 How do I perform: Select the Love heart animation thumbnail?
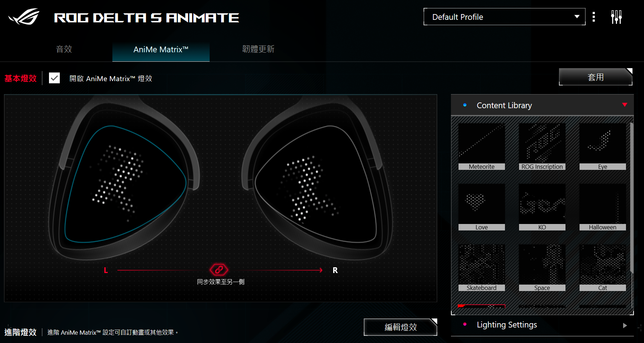tap(482, 207)
